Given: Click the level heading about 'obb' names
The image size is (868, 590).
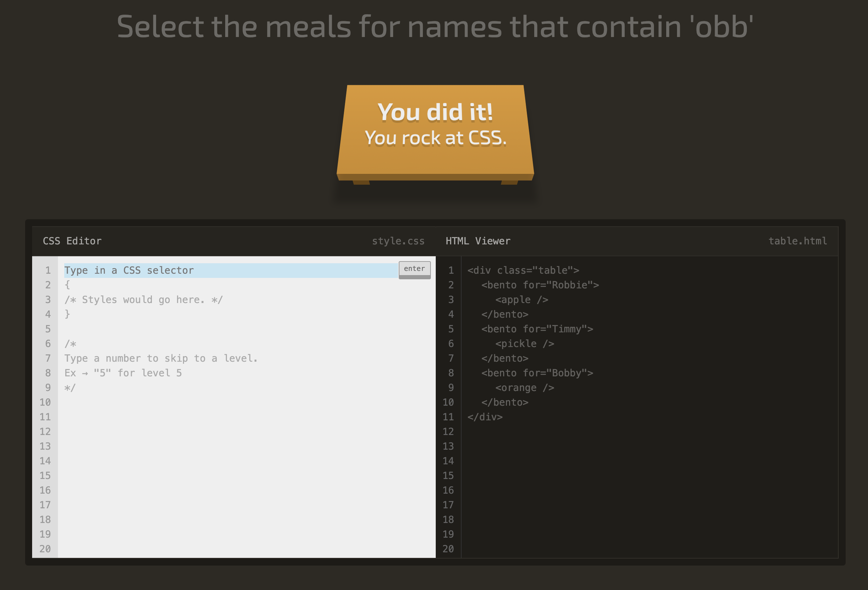Looking at the screenshot, I should (435, 27).
